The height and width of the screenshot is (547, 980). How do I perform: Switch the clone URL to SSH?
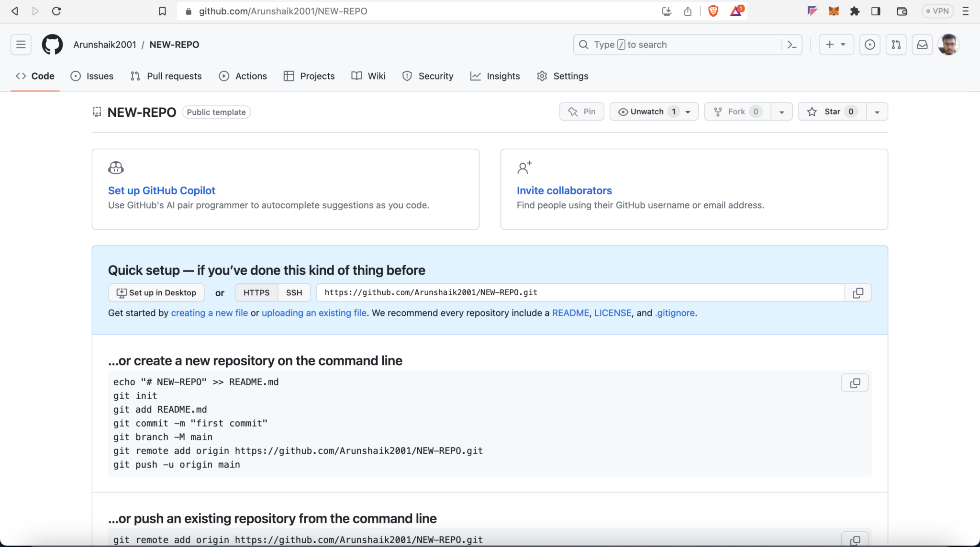(x=294, y=292)
